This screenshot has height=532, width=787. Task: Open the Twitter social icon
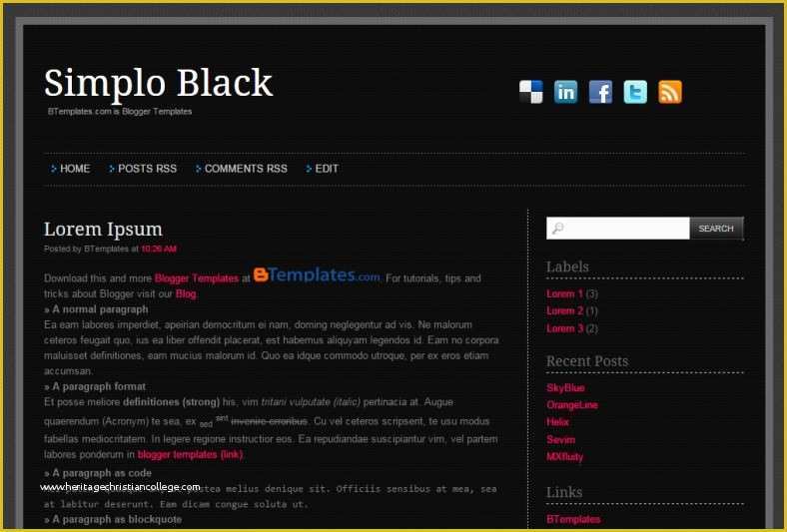point(635,92)
